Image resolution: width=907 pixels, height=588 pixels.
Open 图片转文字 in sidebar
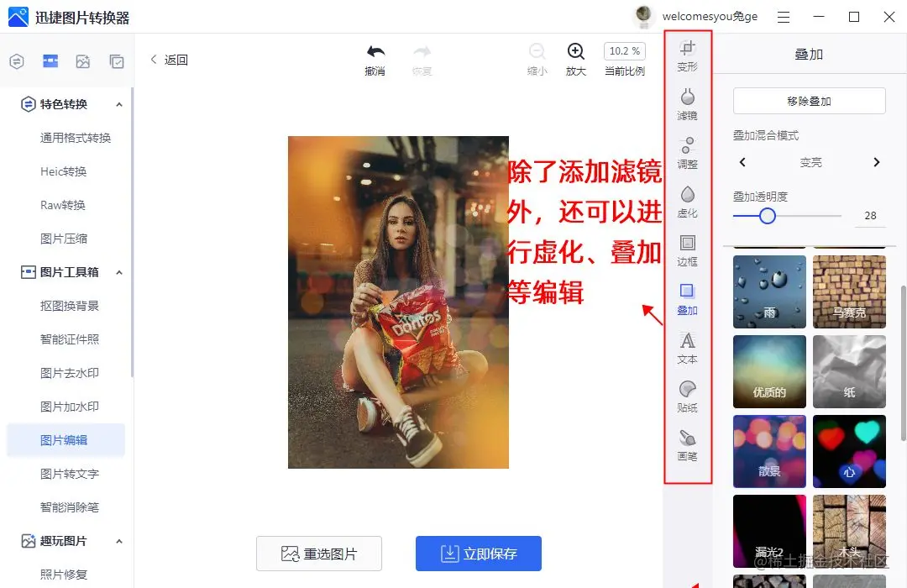click(70, 474)
